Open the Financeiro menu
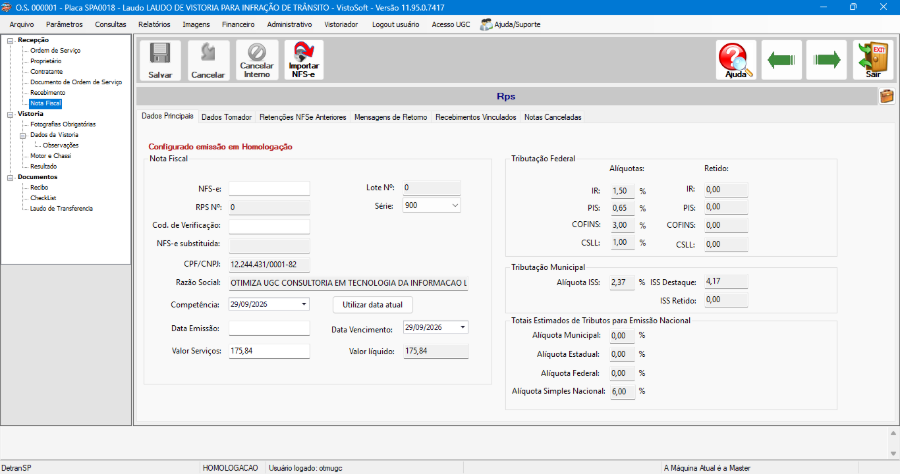Viewport: 900px width, 474px height. [238, 24]
